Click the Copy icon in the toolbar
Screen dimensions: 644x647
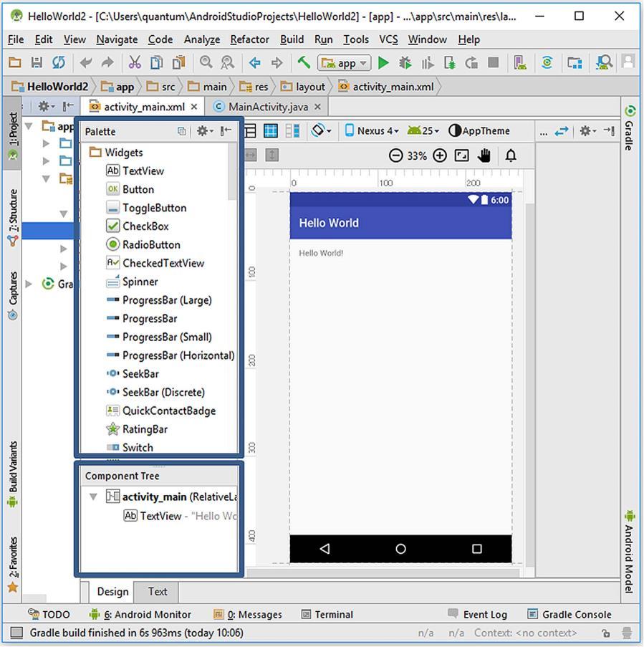coord(156,63)
